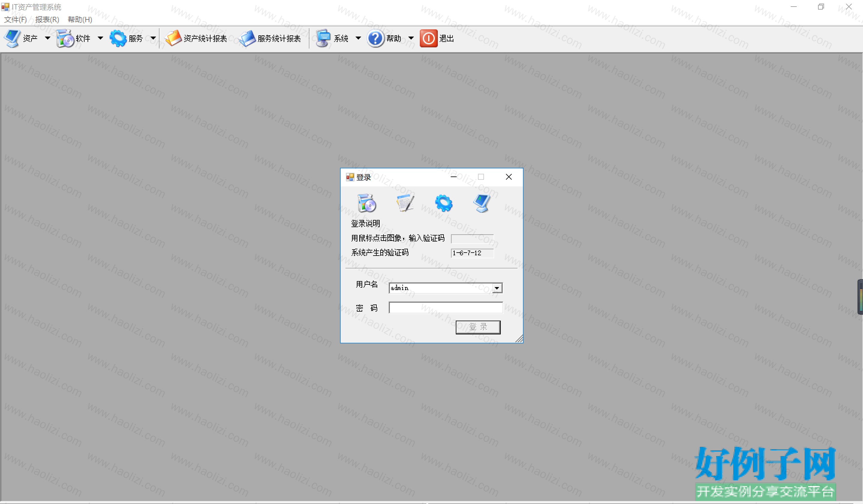
Task: Expand the 软件 toolbar dropdown arrow
Action: [100, 38]
